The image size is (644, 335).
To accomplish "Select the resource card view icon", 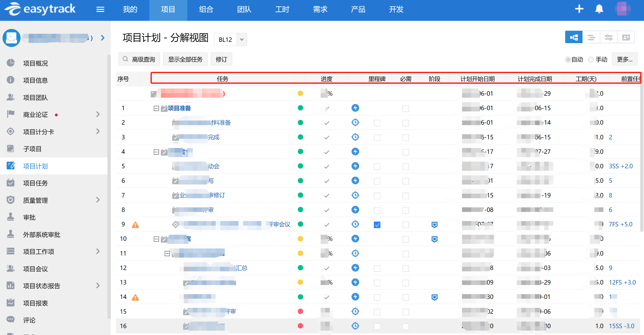I will (x=626, y=38).
